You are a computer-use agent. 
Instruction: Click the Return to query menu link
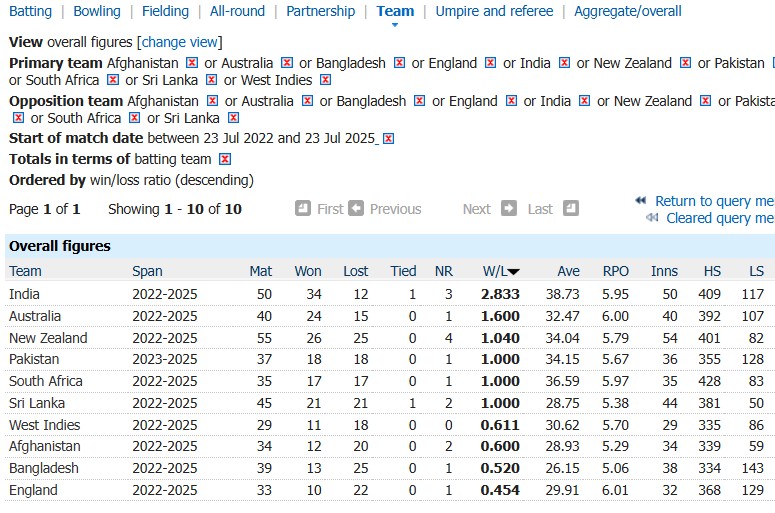coord(715,201)
